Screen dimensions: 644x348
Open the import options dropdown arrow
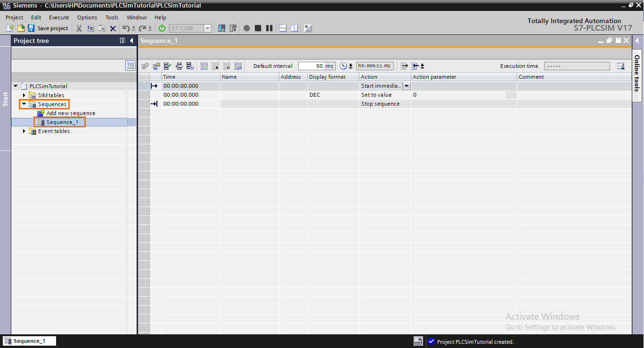point(423,66)
